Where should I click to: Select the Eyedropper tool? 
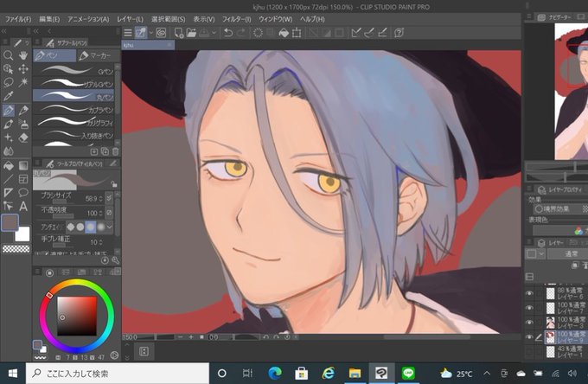pyautogui.click(x=9, y=96)
